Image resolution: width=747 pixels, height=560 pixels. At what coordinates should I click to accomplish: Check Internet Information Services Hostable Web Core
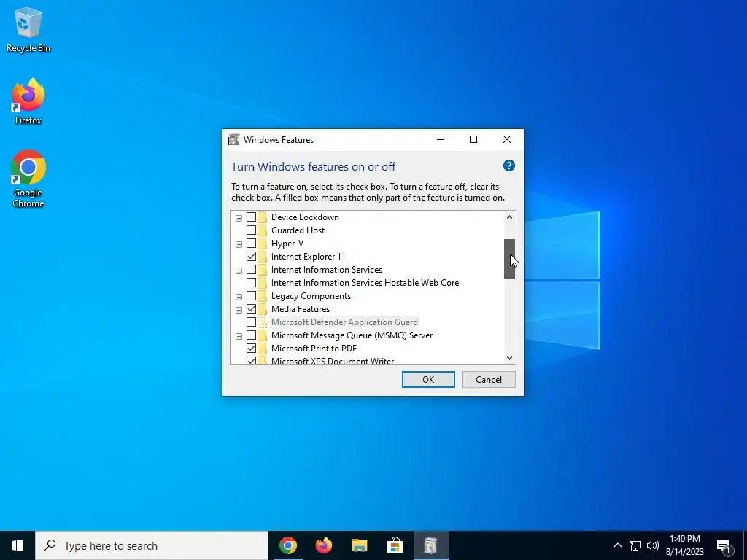251,283
